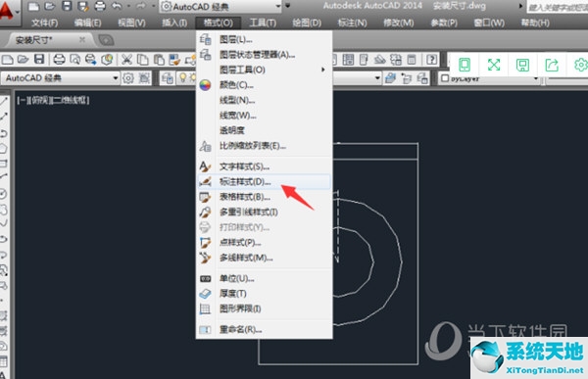Select 点样式(P)... menu item

coord(264,243)
